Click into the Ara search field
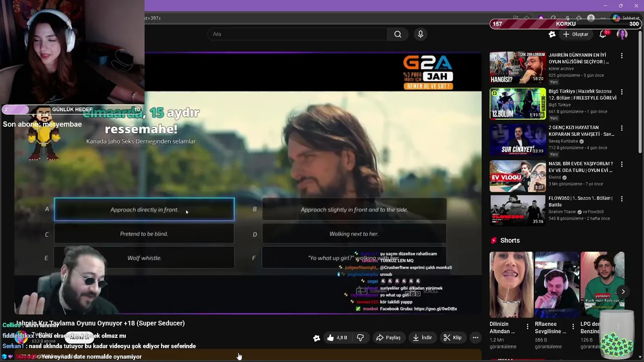Screen dimensions: 644x362 click(297, 34)
